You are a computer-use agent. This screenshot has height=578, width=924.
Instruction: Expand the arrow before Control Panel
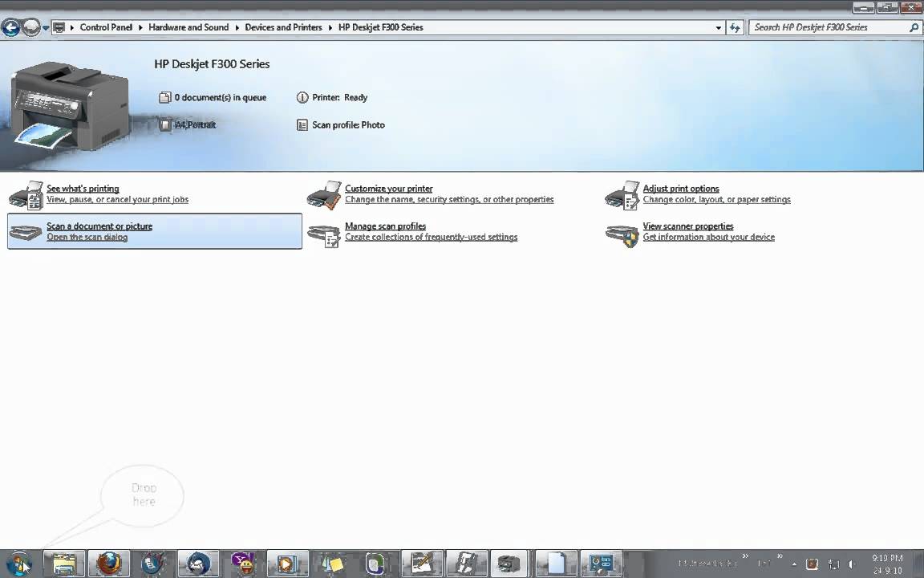(x=72, y=28)
